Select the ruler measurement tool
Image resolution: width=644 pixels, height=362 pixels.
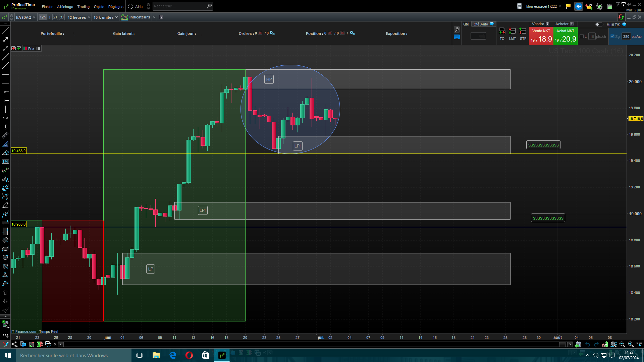click(x=5, y=135)
